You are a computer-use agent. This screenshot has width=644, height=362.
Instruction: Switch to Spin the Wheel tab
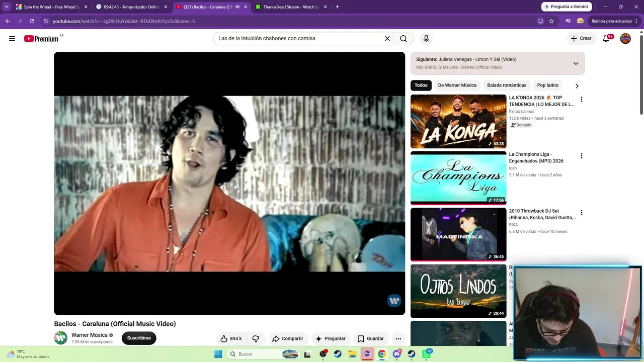[52, 7]
